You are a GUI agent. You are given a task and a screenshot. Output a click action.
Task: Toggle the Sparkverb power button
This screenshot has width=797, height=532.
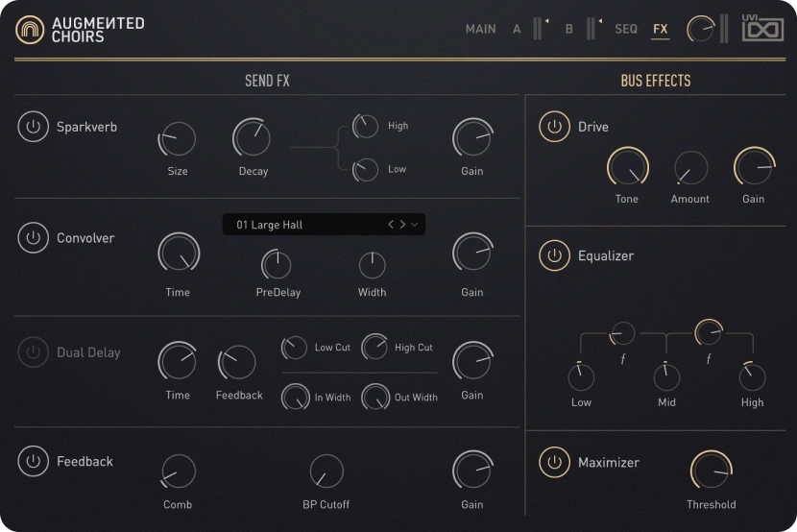pyautogui.click(x=34, y=127)
